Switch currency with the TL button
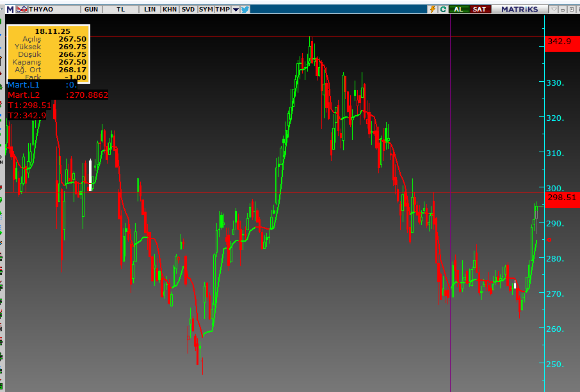 coord(121,9)
